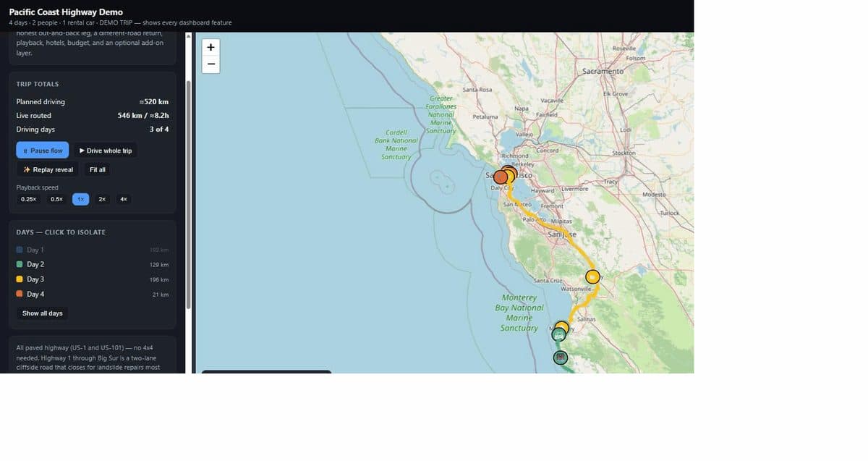Click the 'DAYS — CLICK TO ISOLATE' heading
This screenshot has height=461, width=868.
point(61,232)
